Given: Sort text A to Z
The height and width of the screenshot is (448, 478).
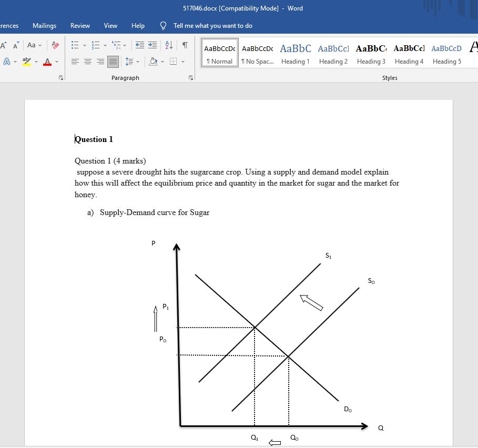Looking at the screenshot, I should point(169,45).
